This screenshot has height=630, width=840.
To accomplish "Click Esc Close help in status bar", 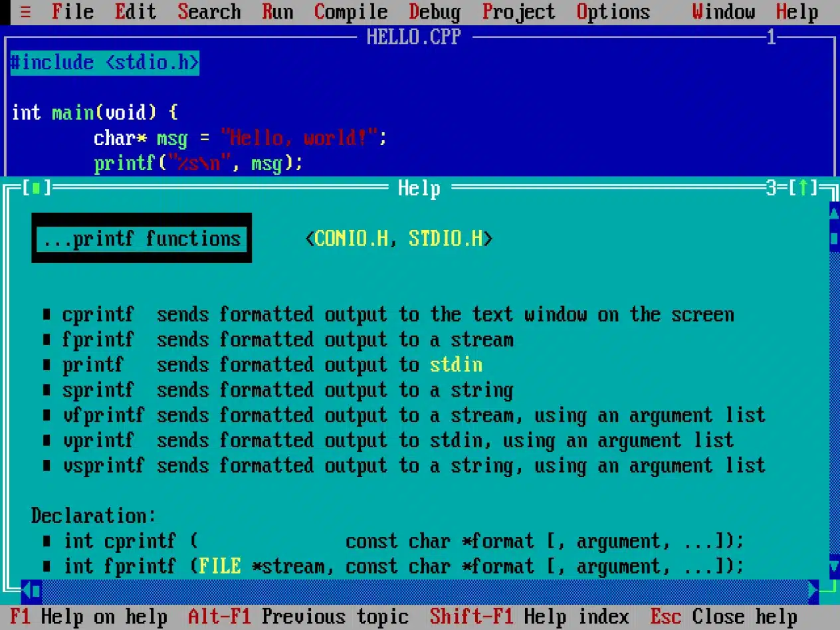I will pyautogui.click(x=724, y=616).
